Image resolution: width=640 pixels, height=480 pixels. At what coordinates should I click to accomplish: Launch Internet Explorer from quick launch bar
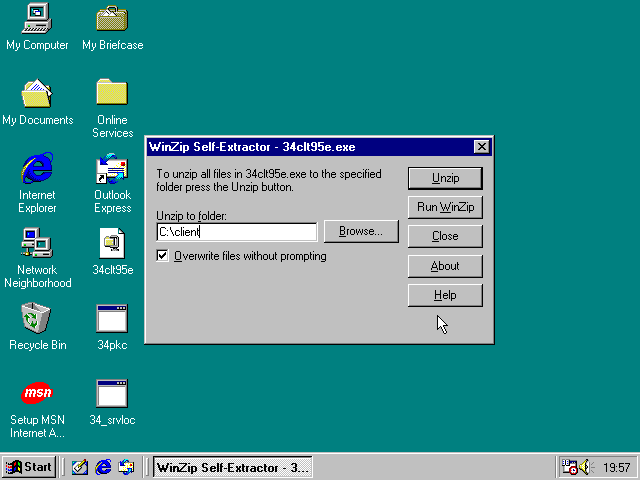(x=103, y=467)
